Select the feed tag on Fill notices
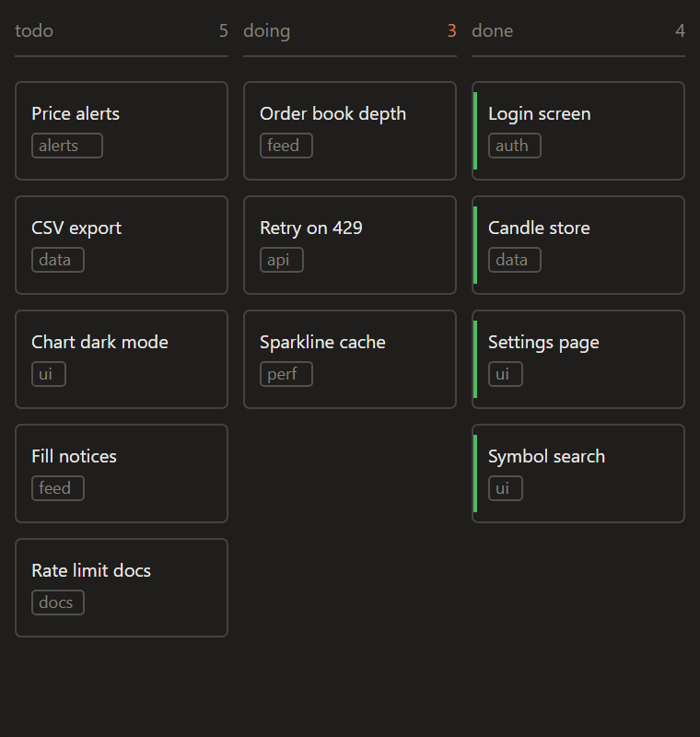The height and width of the screenshot is (737, 700). point(58,488)
